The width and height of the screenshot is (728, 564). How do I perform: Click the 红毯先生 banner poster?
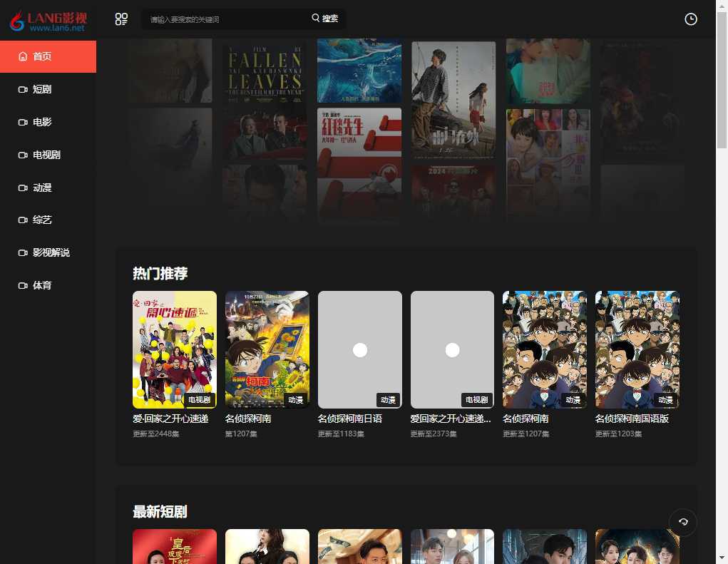[359, 165]
